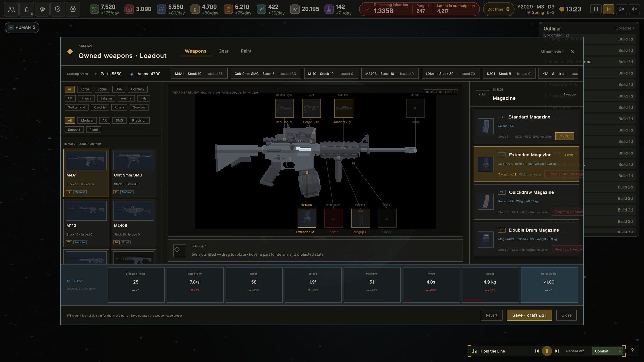Select the Colt 9mm SMG weapon card
This screenshot has width=644, height=362.
tap(133, 173)
